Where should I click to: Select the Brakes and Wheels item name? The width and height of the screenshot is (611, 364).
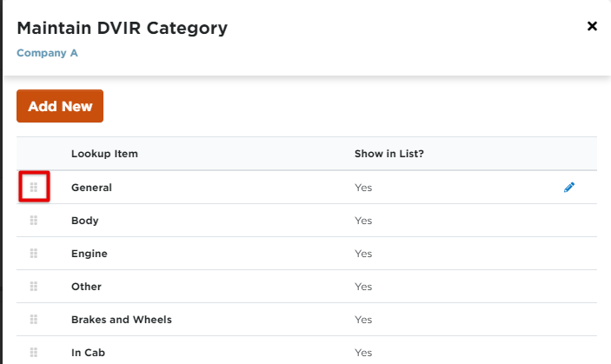122,320
